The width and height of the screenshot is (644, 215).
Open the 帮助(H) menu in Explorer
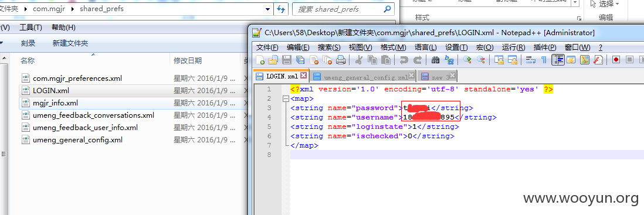(x=64, y=28)
